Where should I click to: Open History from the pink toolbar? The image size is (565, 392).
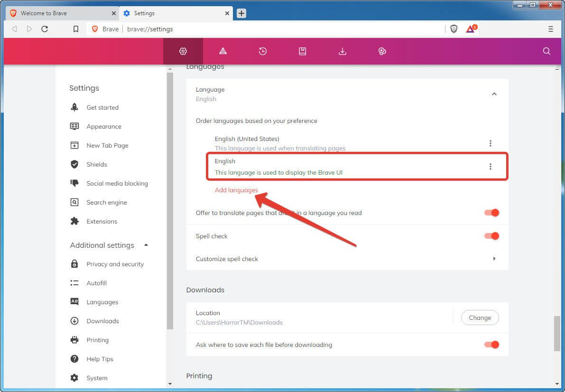[263, 51]
